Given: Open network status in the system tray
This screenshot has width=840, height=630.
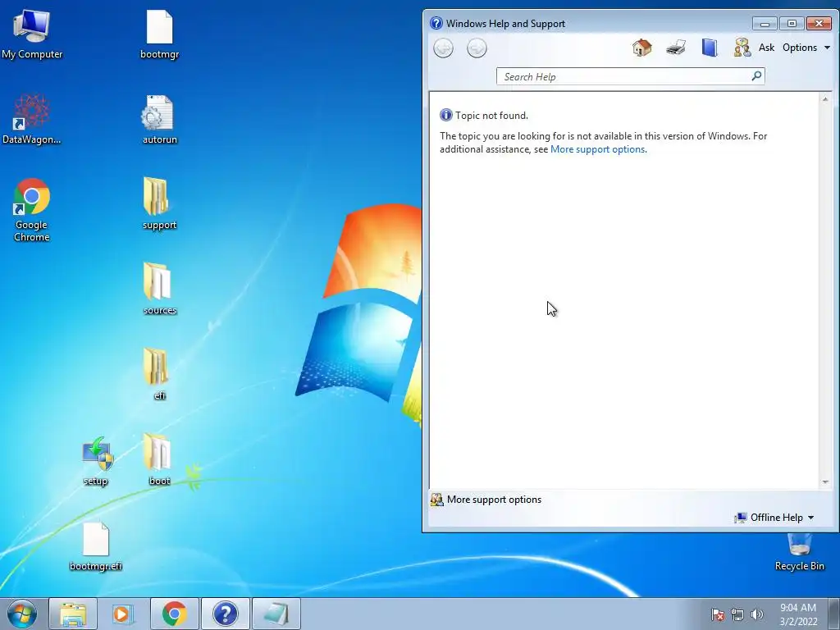Looking at the screenshot, I should (737, 614).
